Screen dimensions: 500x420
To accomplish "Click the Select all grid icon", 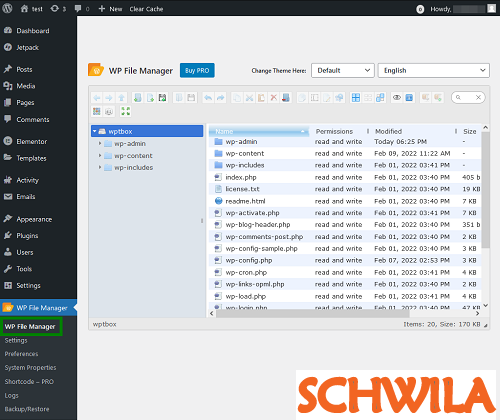I will click(x=356, y=98).
